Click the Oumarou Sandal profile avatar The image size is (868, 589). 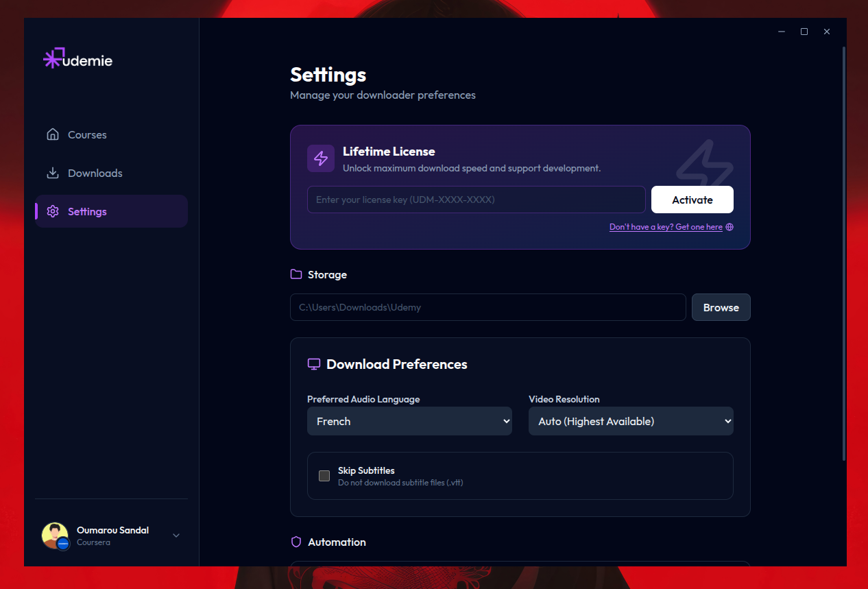pyautogui.click(x=56, y=535)
